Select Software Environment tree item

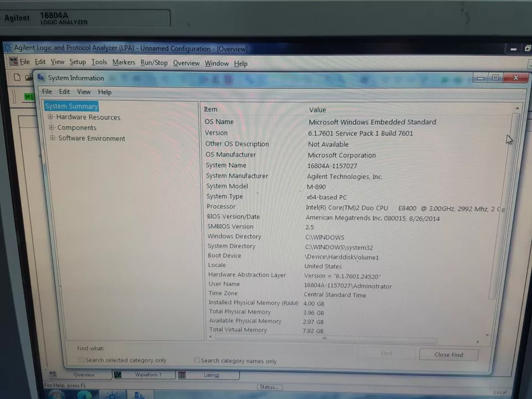tap(91, 138)
